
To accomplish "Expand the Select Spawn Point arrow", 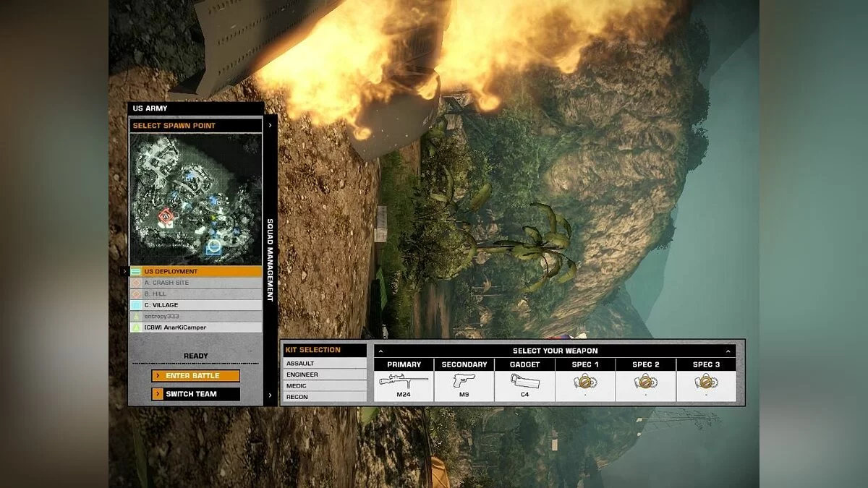I will click(x=271, y=124).
